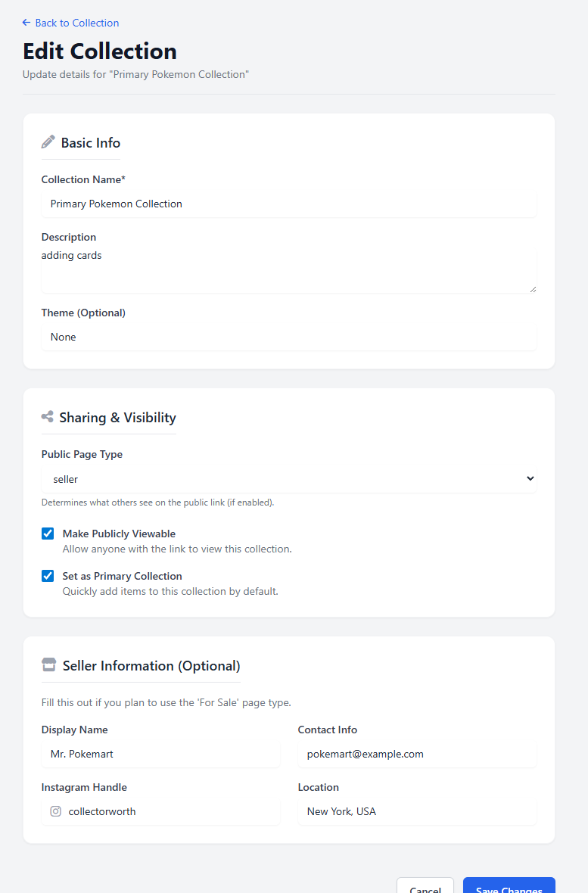This screenshot has width=588, height=893.
Task: Click the Theme (Optional) label
Action: coord(83,313)
